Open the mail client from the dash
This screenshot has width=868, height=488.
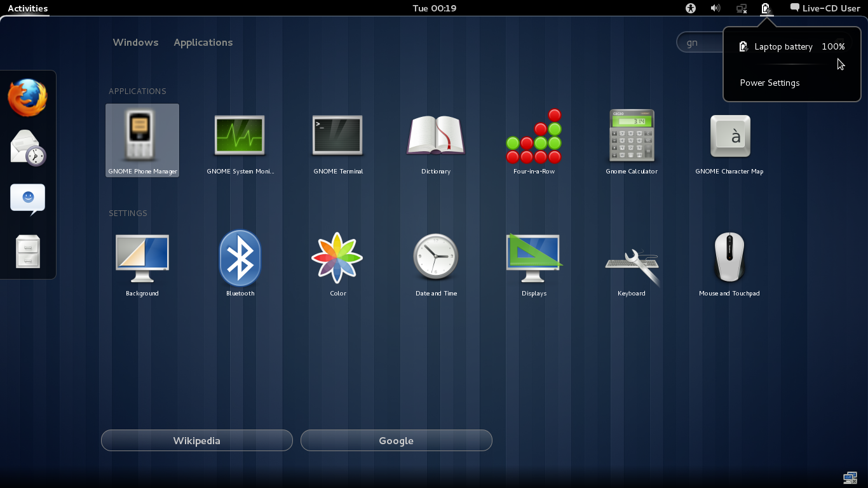pos(28,148)
